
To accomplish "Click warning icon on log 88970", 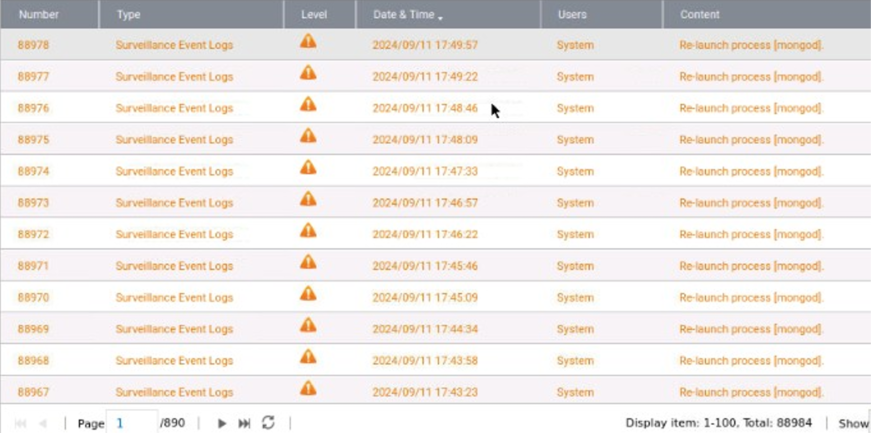I will click(308, 294).
